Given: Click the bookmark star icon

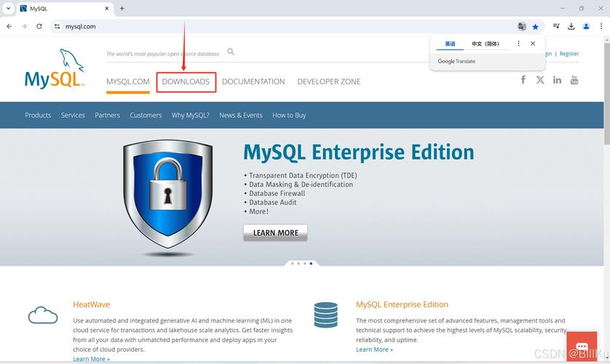Looking at the screenshot, I should click(x=535, y=26).
